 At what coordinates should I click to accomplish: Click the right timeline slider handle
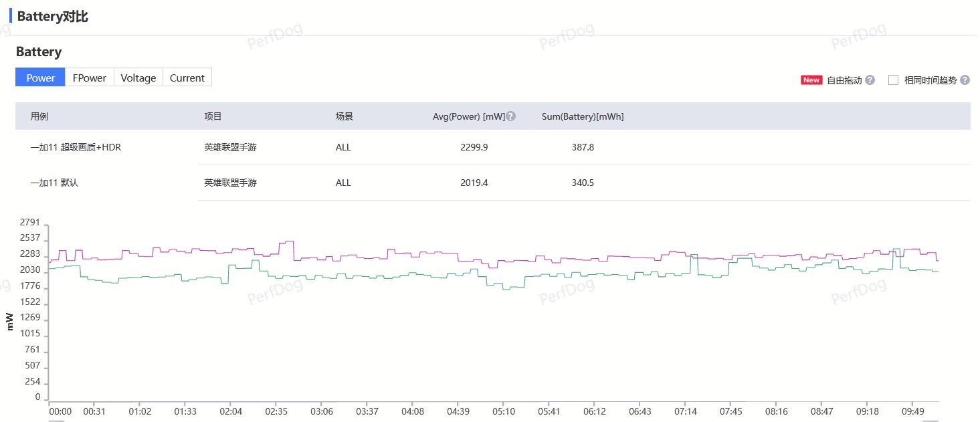tap(930, 420)
